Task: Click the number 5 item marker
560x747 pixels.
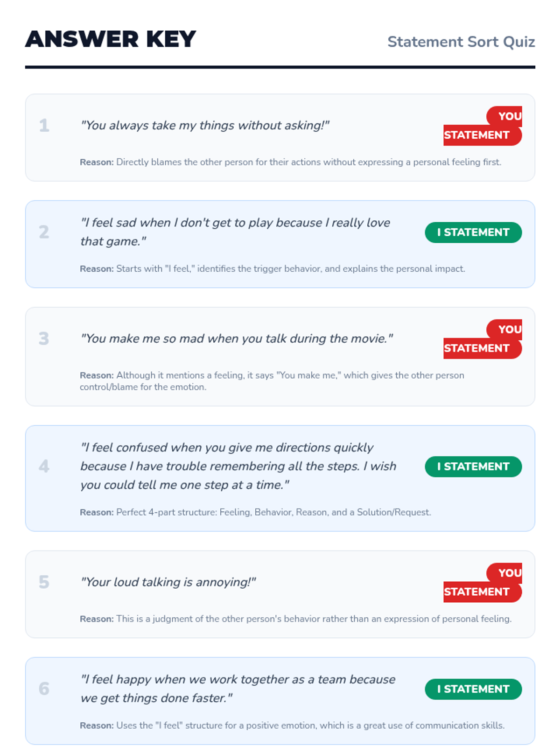Action: point(44,582)
